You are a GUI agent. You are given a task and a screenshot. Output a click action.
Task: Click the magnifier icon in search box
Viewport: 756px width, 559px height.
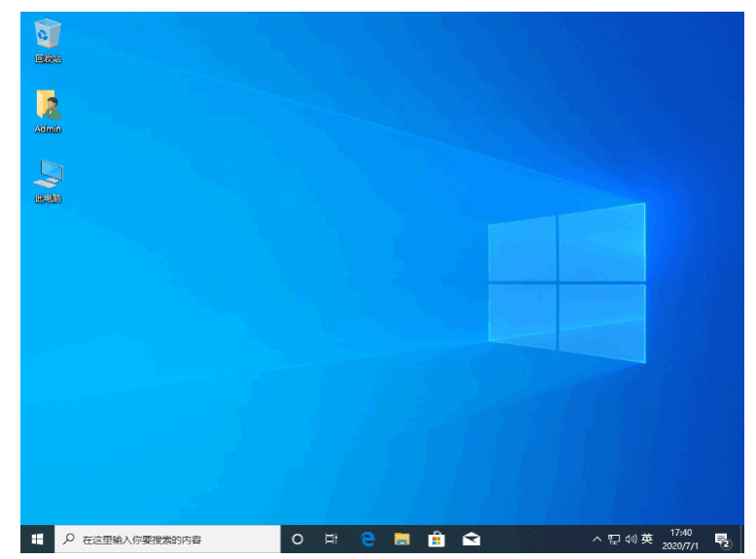click(69, 539)
